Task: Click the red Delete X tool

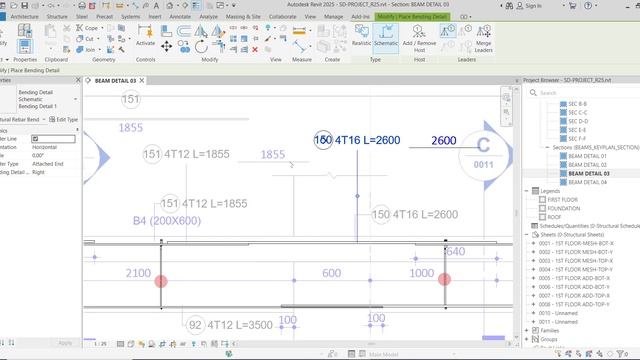Action: tap(255, 49)
